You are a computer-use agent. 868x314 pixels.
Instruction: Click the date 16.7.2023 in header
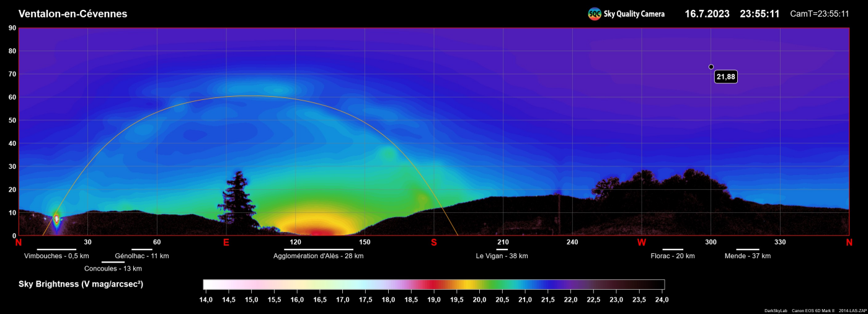(707, 14)
